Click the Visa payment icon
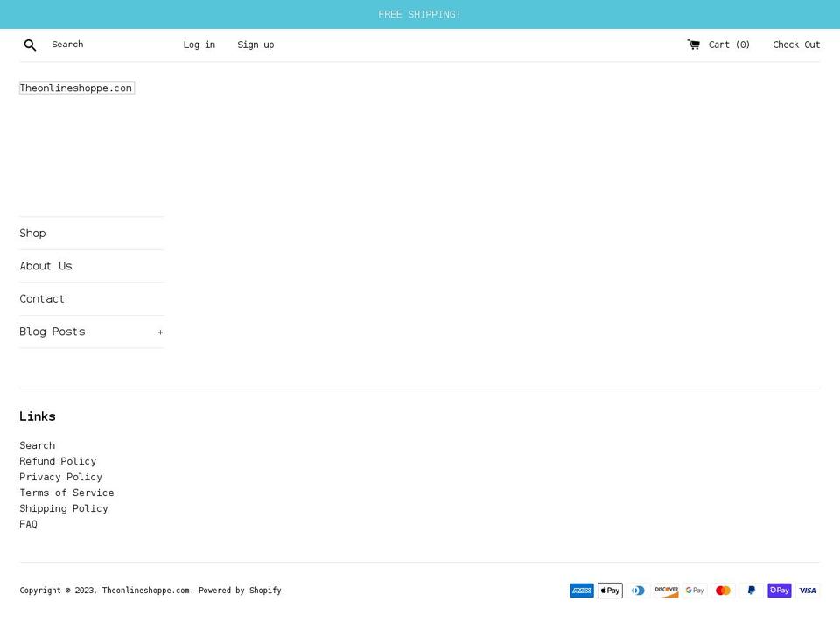The height and width of the screenshot is (630, 840). tap(808, 591)
